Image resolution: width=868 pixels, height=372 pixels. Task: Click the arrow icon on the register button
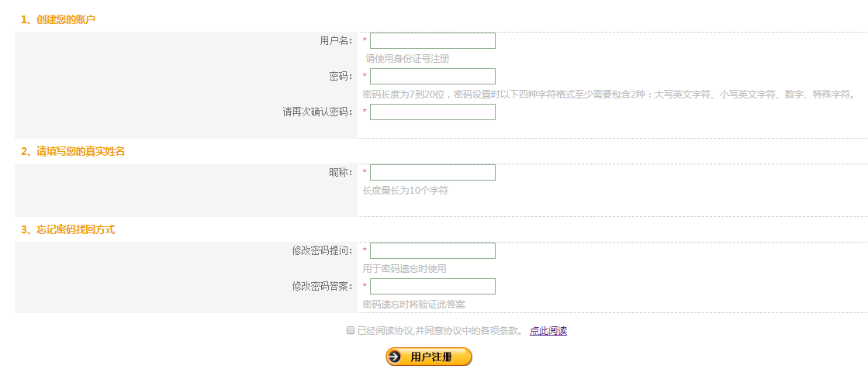(396, 356)
